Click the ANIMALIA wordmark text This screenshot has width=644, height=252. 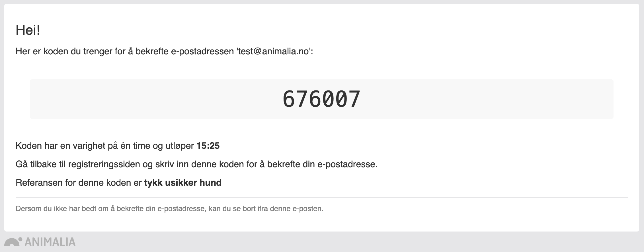[x=50, y=242]
